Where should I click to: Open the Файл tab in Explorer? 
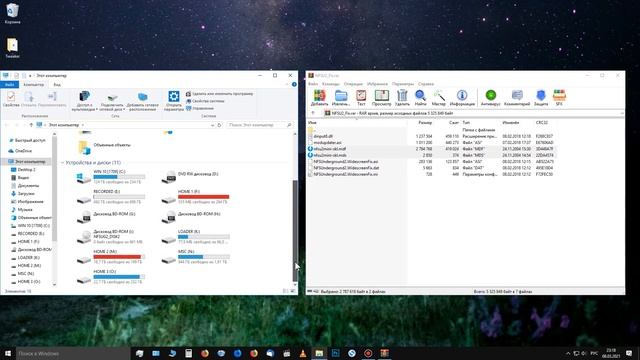click(x=9, y=84)
